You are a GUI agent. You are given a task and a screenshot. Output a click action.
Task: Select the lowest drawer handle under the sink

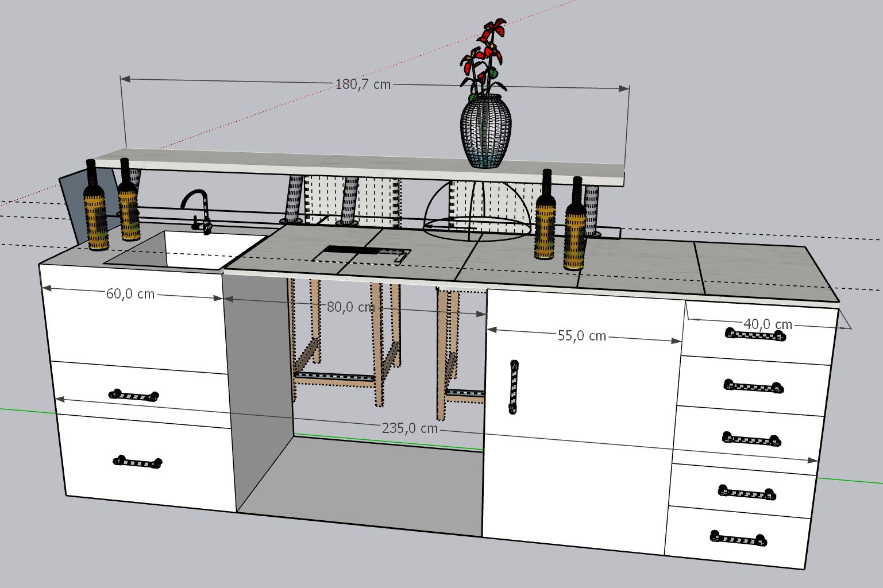(137, 462)
